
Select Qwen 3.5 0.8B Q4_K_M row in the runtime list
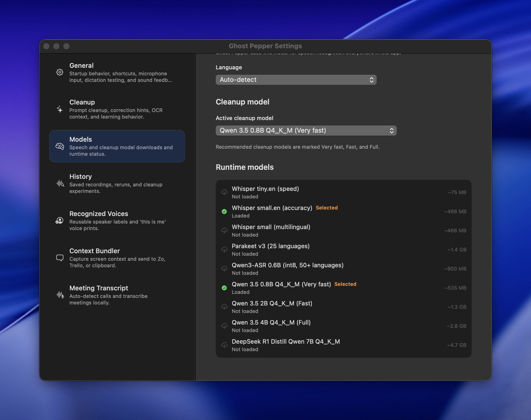point(343,288)
